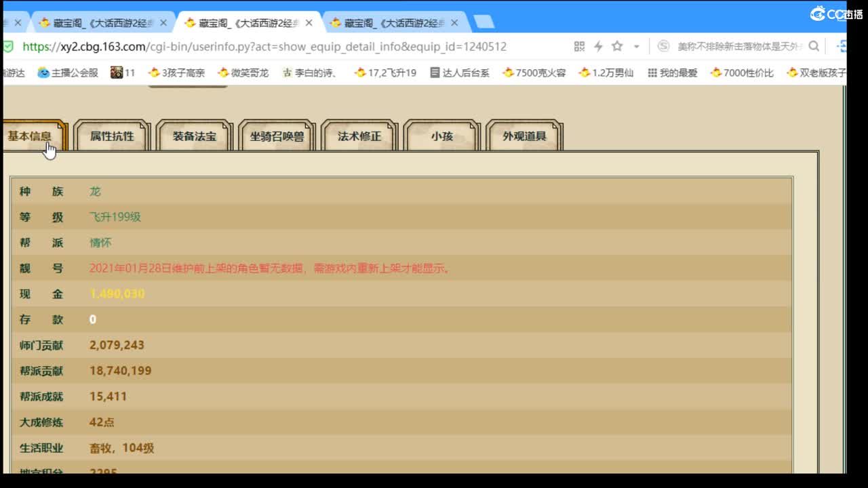868x488 pixels.
Task: Bookmark this page with the star icon
Action: point(617,46)
